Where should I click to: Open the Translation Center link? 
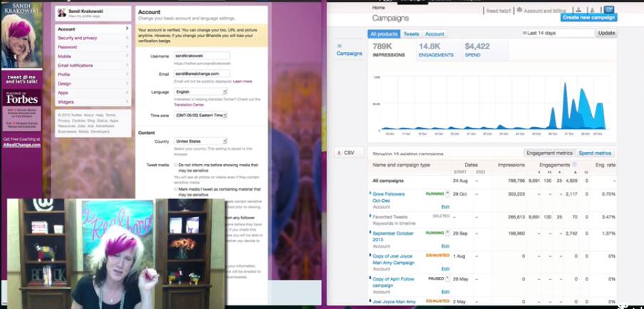pos(188,105)
